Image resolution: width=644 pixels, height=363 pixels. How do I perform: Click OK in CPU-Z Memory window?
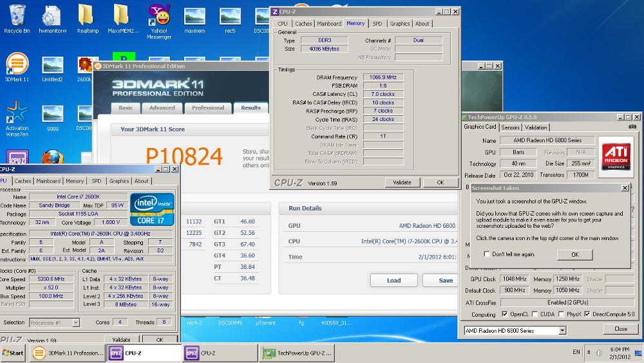[440, 182]
